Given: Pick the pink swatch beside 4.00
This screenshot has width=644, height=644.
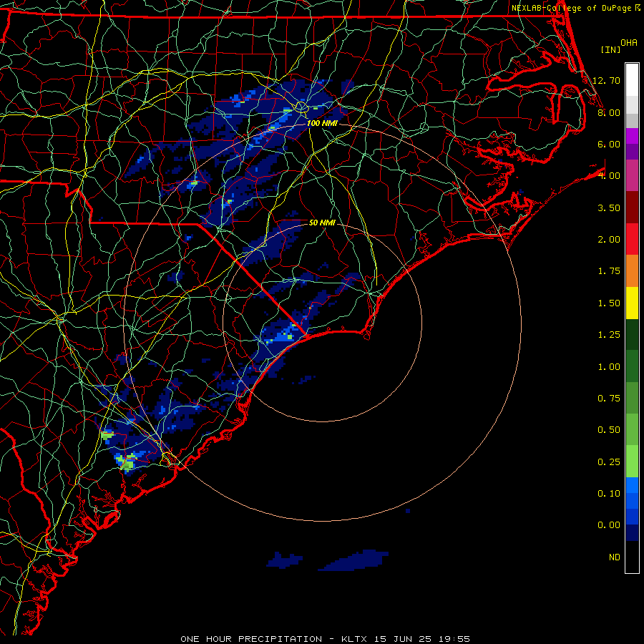Looking at the screenshot, I should coord(632,175).
